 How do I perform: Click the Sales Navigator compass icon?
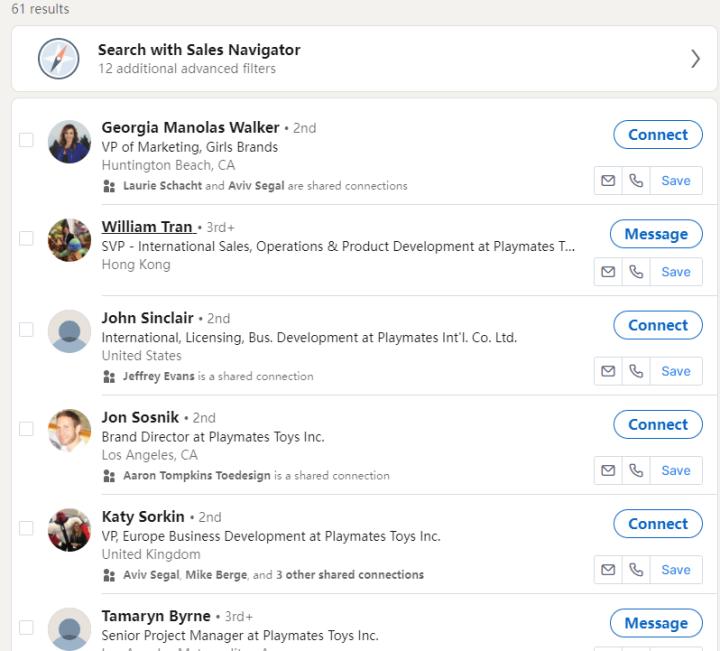tap(58, 58)
